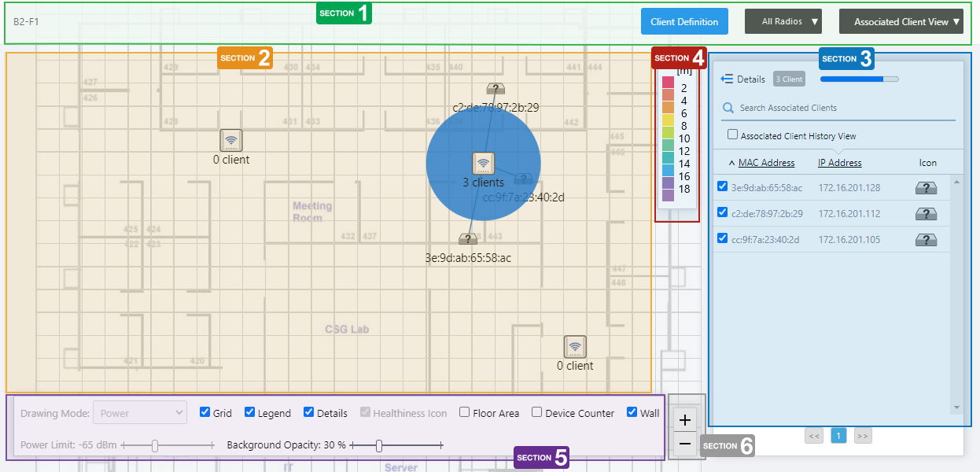Viewport: 980px width, 472px height.
Task: Click the Client Definition button
Action: coord(684,22)
